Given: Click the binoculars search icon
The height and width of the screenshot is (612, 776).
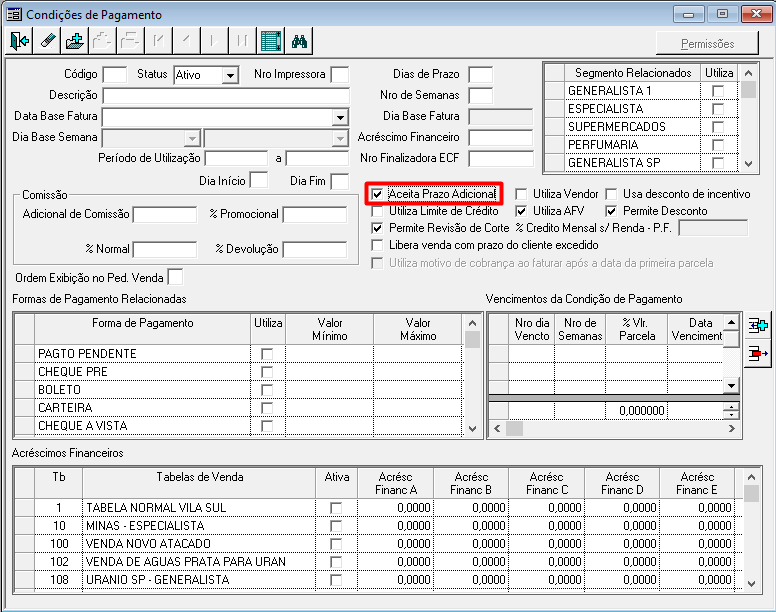Looking at the screenshot, I should coord(299,41).
